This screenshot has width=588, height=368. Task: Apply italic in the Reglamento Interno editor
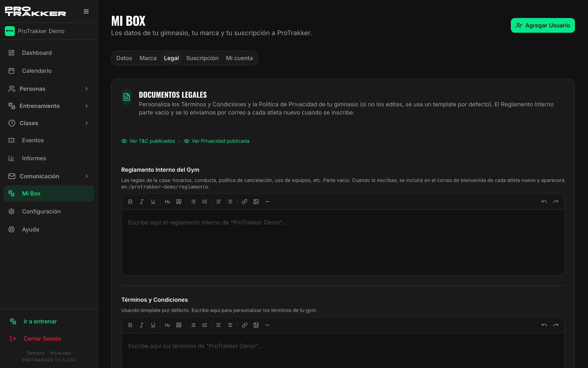click(142, 202)
